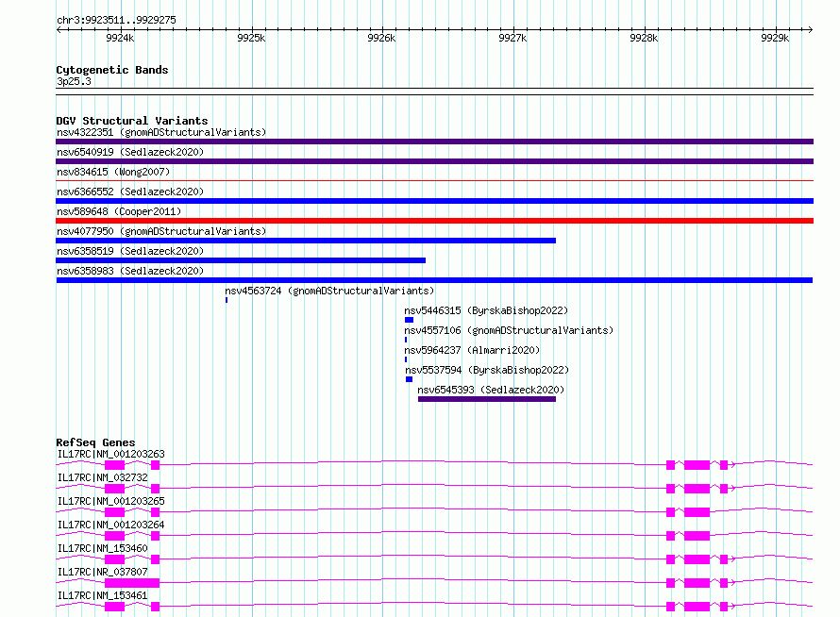Click the nsv6540919 purple variant bar
The height and width of the screenshot is (617, 840).
pyautogui.click(x=434, y=161)
